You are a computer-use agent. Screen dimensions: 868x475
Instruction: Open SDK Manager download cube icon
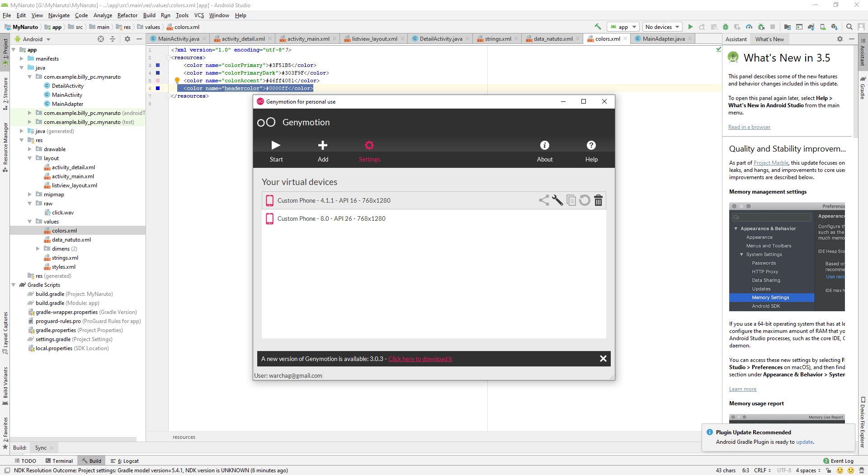(x=835, y=27)
